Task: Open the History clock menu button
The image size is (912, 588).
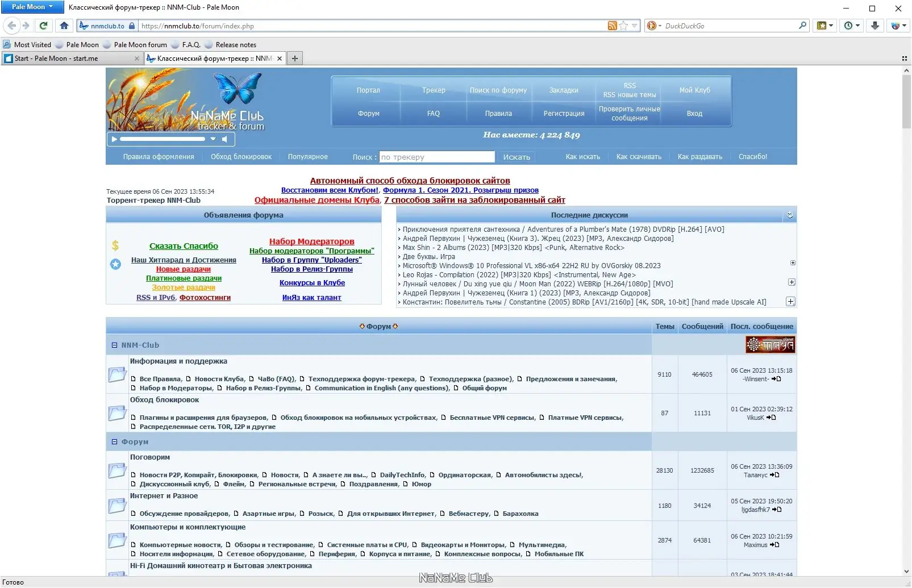Action: [852, 26]
